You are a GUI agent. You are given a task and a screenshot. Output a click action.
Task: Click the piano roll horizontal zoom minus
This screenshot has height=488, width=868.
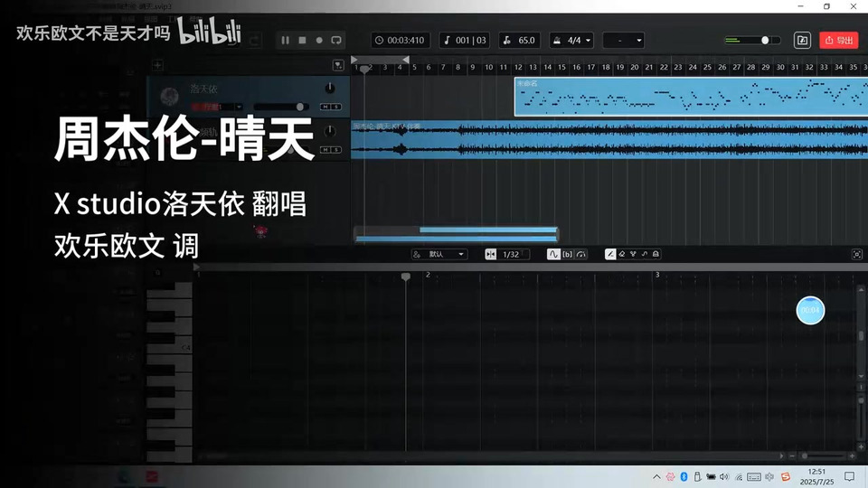792,455
